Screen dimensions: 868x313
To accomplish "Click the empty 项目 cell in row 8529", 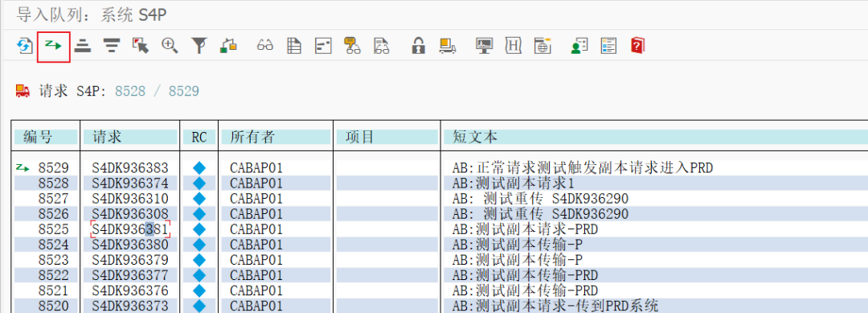I will point(387,168).
